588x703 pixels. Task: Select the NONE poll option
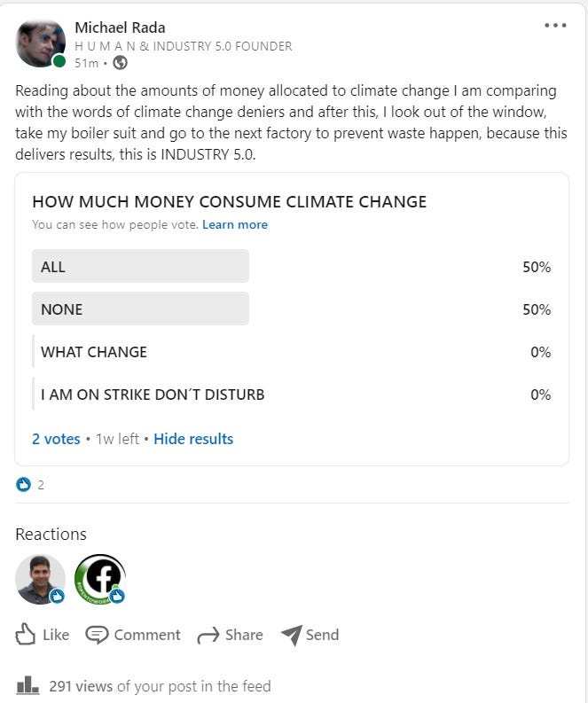[x=292, y=309]
